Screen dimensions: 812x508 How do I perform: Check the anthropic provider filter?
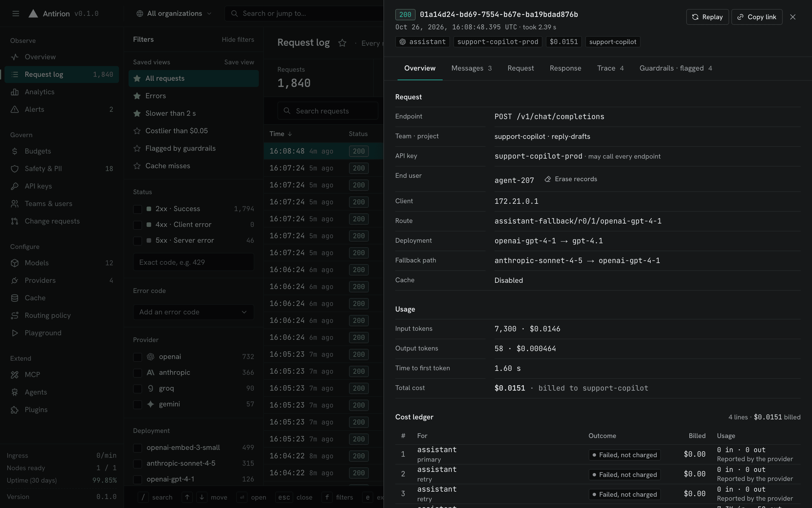click(138, 373)
